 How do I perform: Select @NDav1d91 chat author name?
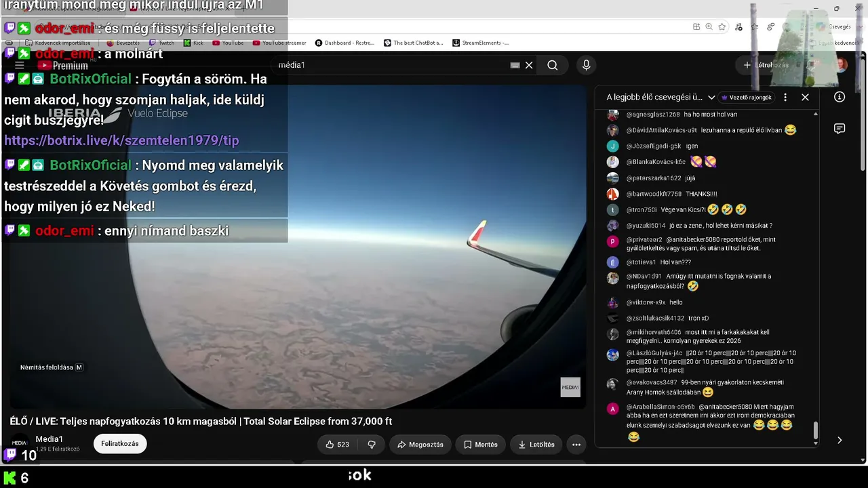pos(644,277)
